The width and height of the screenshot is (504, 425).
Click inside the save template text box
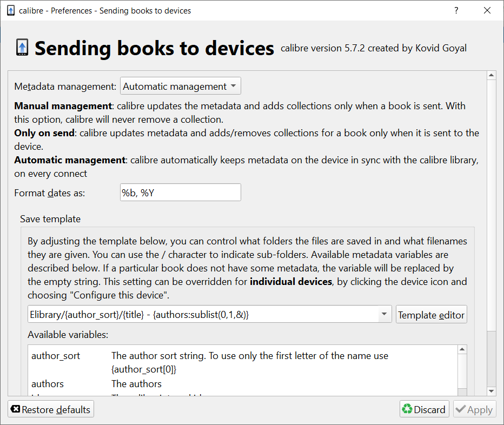pyautogui.click(x=203, y=314)
